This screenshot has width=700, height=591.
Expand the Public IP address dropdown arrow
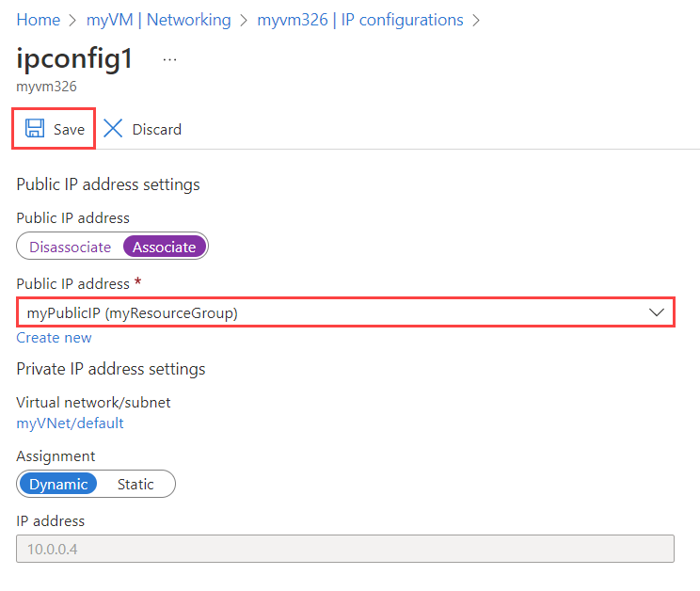point(657,312)
